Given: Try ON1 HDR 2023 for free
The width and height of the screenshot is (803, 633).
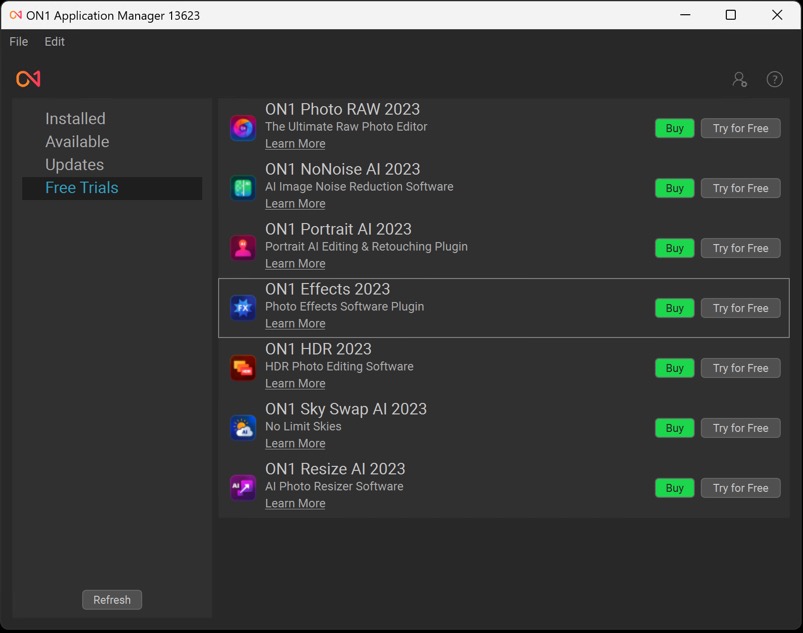Looking at the screenshot, I should 741,368.
